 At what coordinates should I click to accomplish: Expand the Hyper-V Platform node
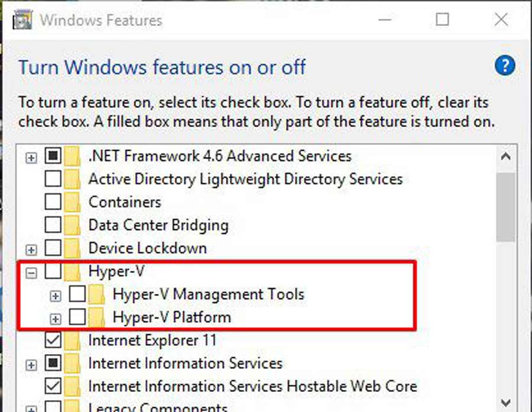pyautogui.click(x=56, y=319)
